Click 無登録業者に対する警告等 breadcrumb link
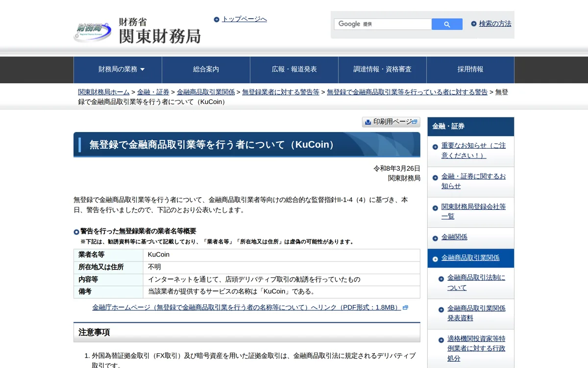The image size is (588, 368). (x=281, y=92)
